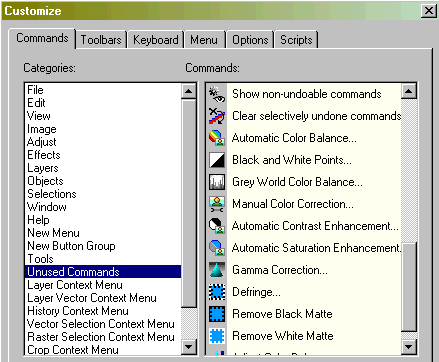
Task: Open the Keyboard tab
Action: point(156,40)
